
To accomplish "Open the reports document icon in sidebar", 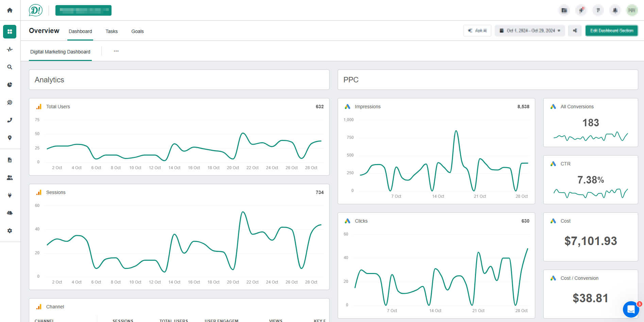I will tap(10, 160).
